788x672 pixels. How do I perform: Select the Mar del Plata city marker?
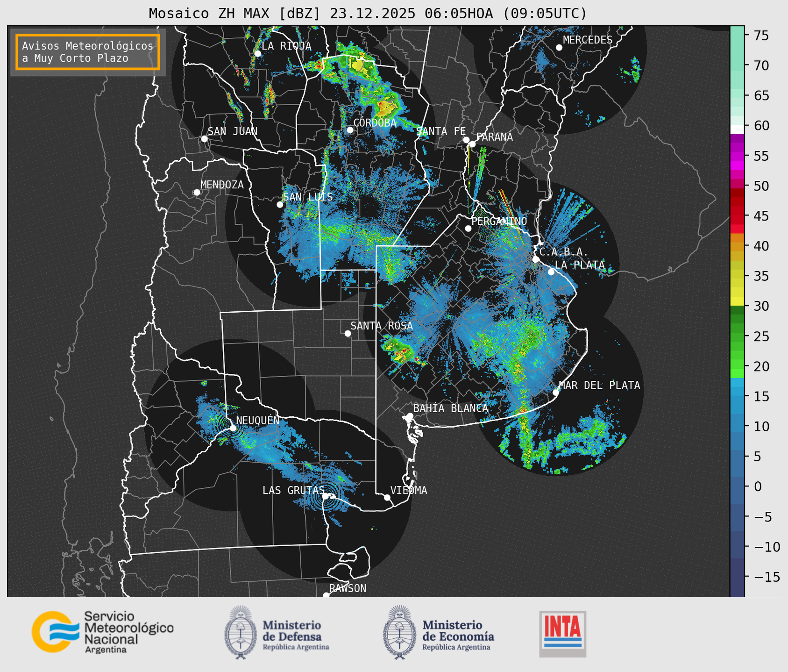click(x=555, y=392)
